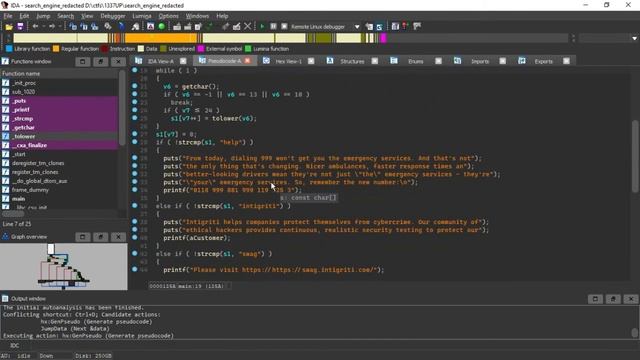Click the External symbol magenta legend swatch
This screenshot has width=640, height=360.
pos(201,49)
